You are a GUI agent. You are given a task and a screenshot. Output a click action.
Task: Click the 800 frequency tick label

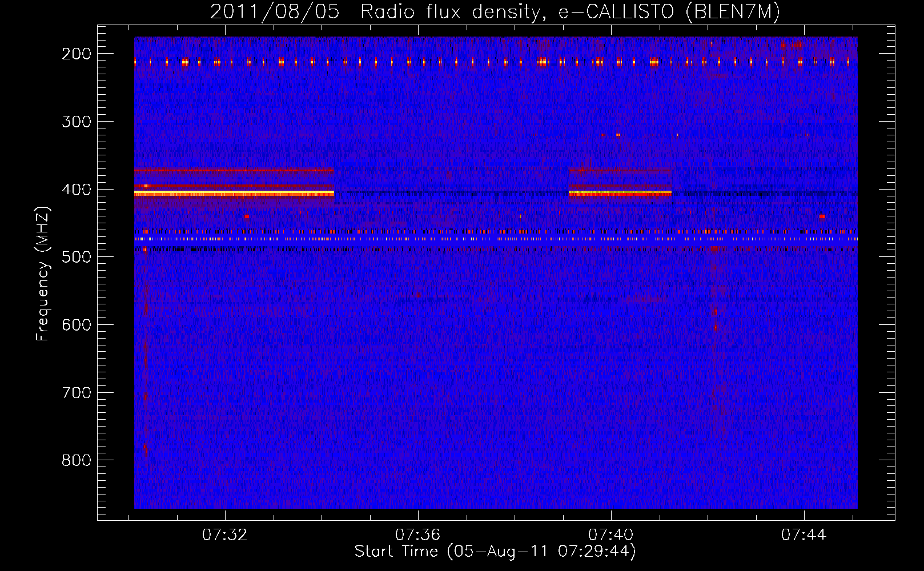point(76,460)
